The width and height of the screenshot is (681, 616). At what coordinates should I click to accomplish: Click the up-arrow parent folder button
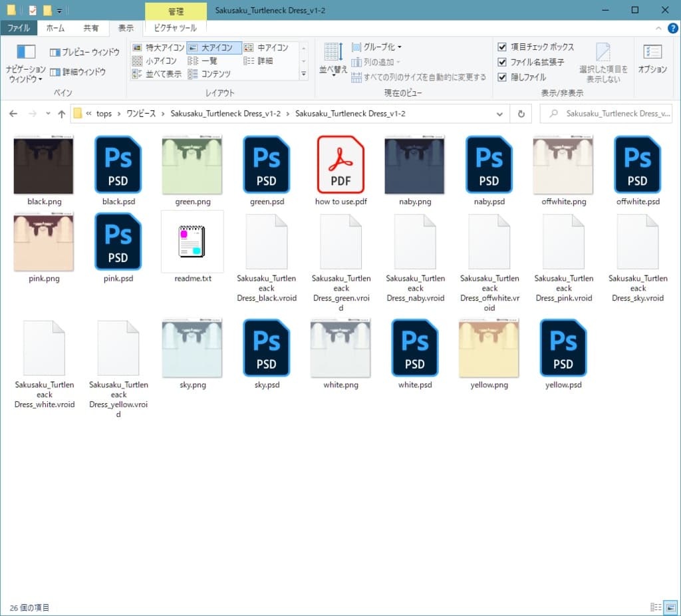coord(62,114)
